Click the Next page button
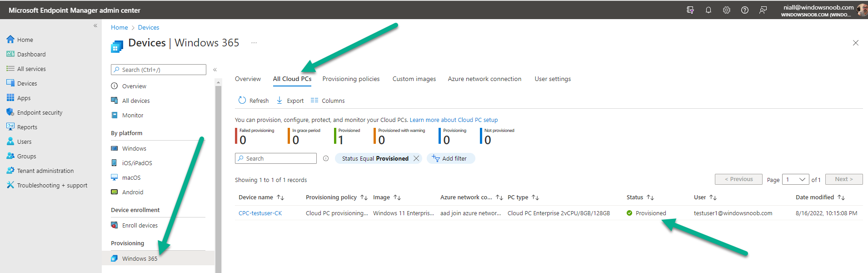 click(844, 179)
